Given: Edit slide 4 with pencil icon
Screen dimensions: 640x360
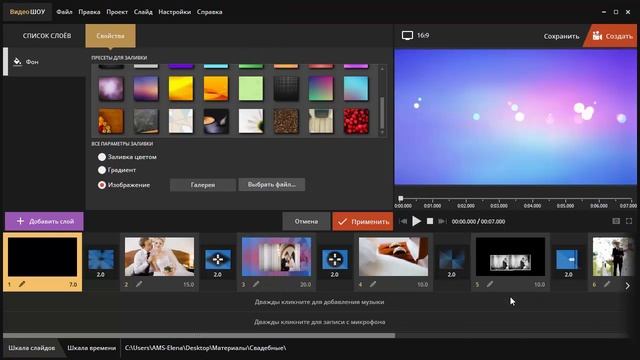Looking at the screenshot, I should 373,284.
